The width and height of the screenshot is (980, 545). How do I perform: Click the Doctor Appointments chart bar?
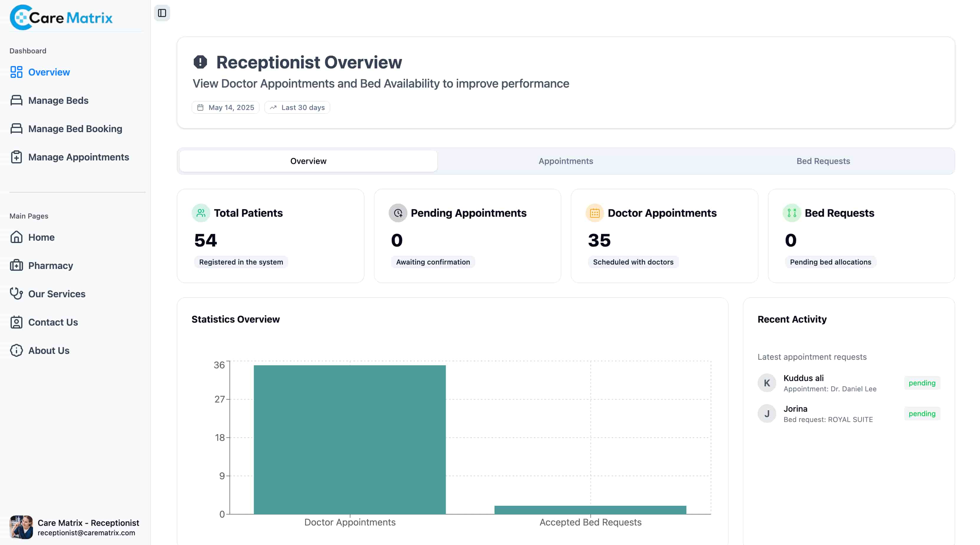350,439
